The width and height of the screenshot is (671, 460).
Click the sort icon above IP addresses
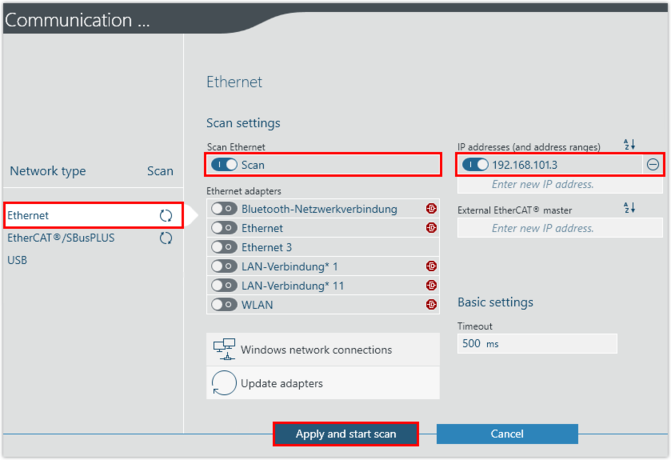point(629,145)
